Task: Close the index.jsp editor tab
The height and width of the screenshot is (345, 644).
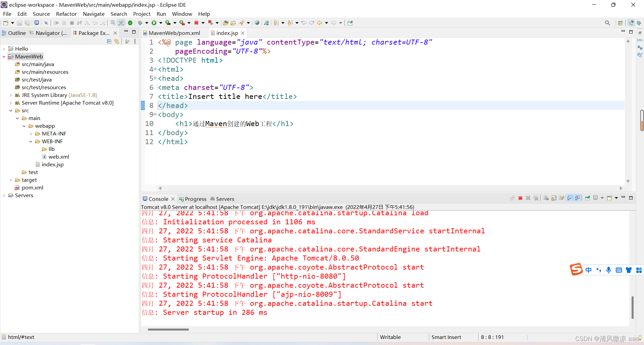Action: coord(243,33)
